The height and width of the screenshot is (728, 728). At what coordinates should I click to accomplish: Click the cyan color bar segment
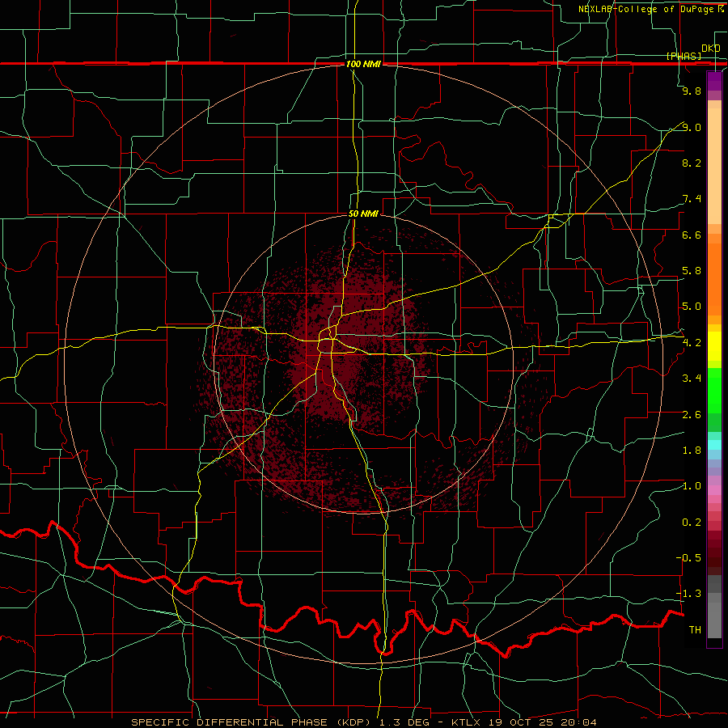coord(714,445)
